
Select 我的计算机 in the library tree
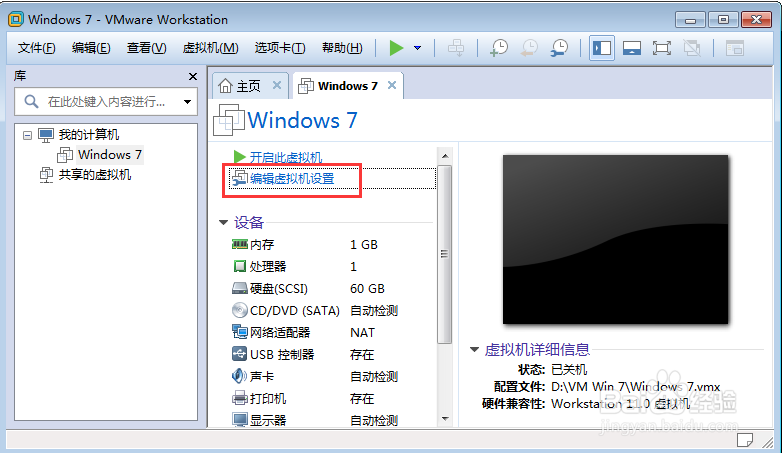pos(88,135)
